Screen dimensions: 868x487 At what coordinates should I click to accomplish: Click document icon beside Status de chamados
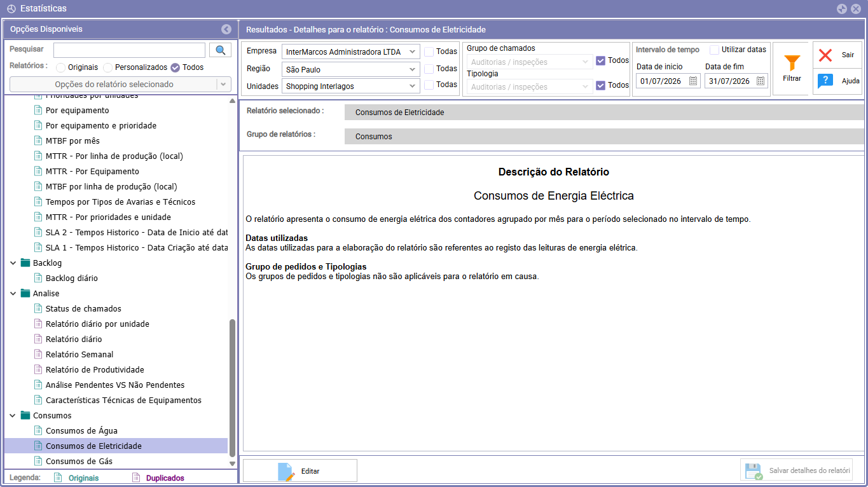[x=38, y=308]
